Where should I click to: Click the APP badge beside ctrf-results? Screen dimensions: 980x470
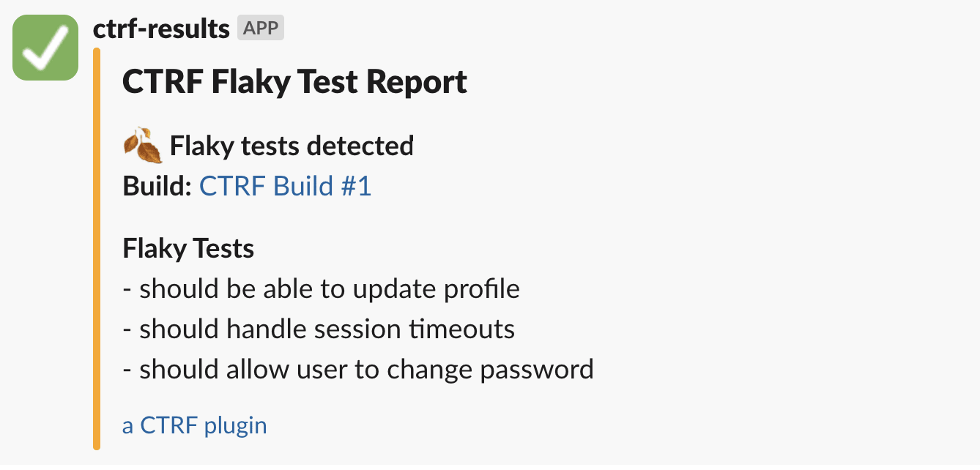(x=260, y=29)
